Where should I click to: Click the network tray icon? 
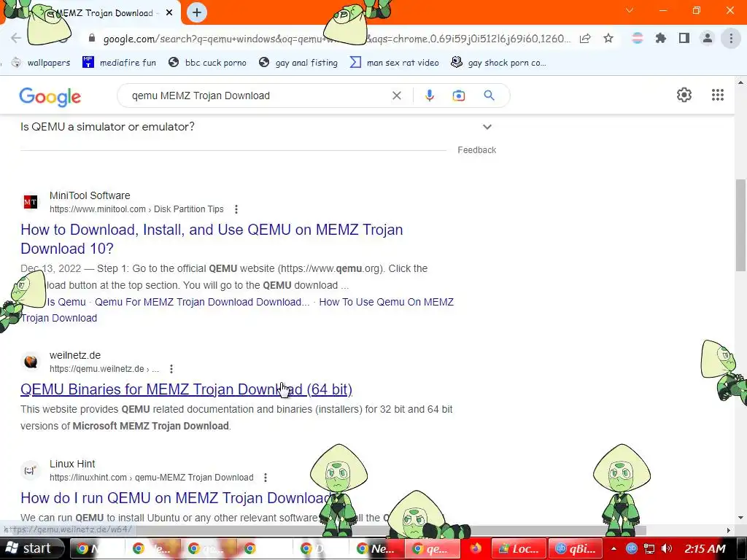click(649, 548)
